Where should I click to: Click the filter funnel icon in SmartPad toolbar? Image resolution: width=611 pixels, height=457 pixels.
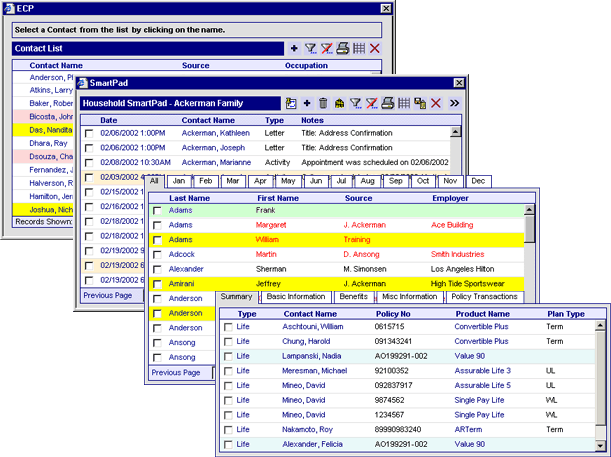tap(355, 103)
